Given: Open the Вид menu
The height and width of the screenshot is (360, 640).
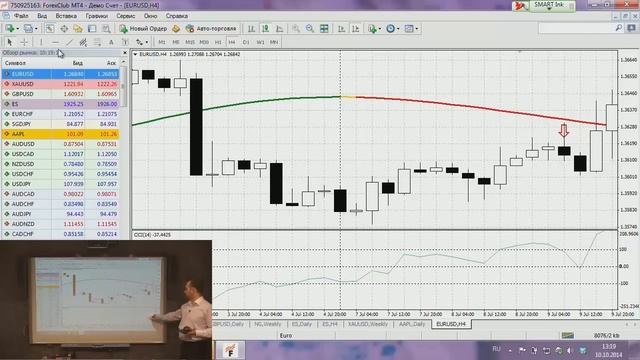Looking at the screenshot, I should coord(42,16).
